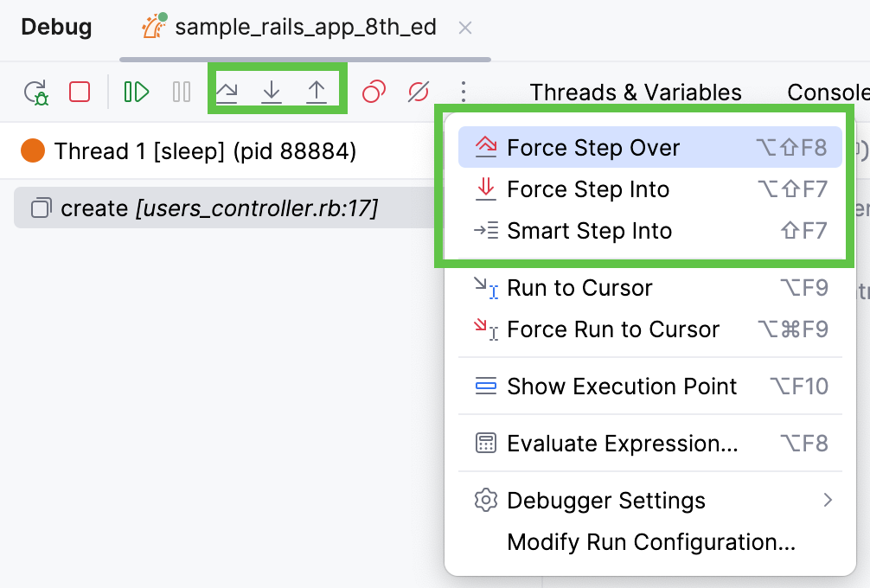Click the Evaluate Expression calculator icon

click(486, 444)
